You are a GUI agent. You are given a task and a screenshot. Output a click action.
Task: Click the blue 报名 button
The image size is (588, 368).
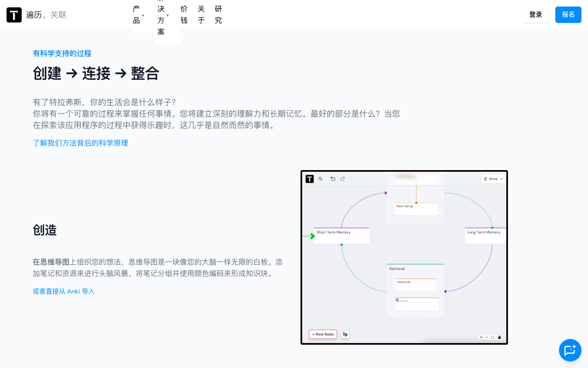pos(568,15)
